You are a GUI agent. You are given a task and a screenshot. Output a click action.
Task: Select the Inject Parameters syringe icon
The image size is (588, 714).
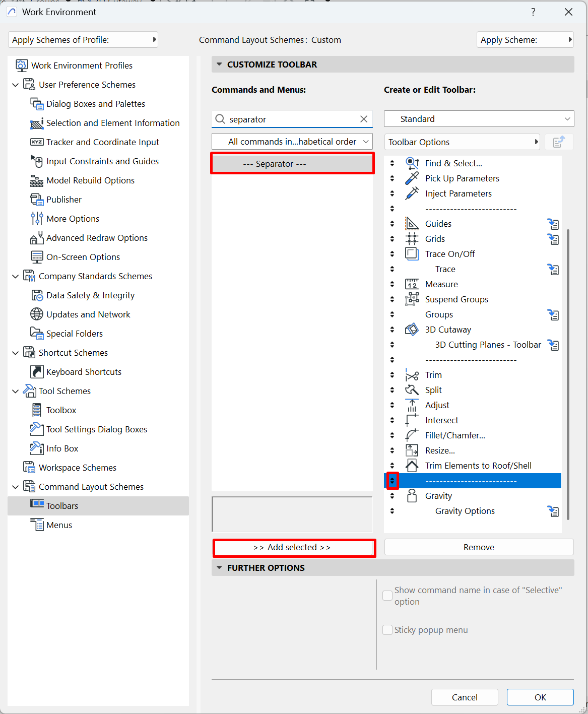click(x=412, y=193)
